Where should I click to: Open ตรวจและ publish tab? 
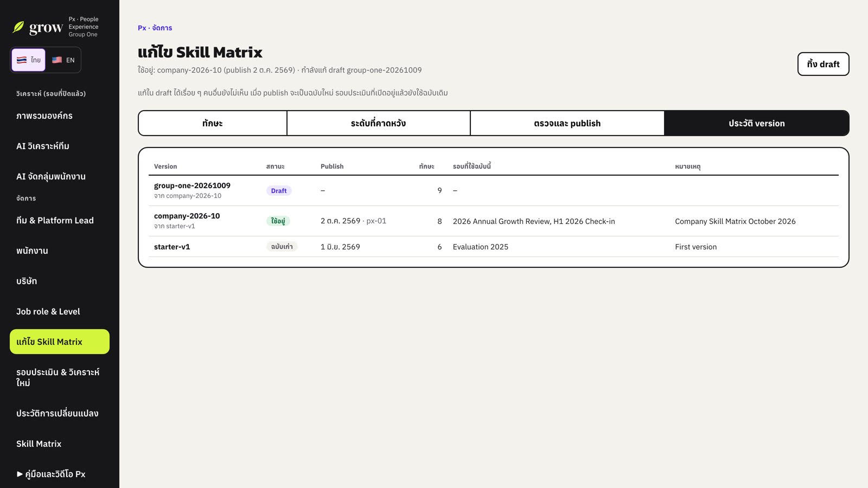point(567,123)
